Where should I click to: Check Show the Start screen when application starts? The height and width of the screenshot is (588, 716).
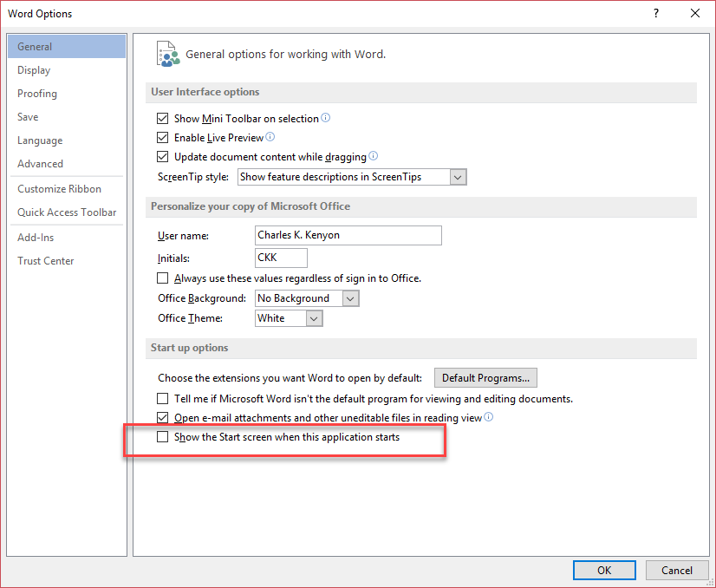(163, 437)
